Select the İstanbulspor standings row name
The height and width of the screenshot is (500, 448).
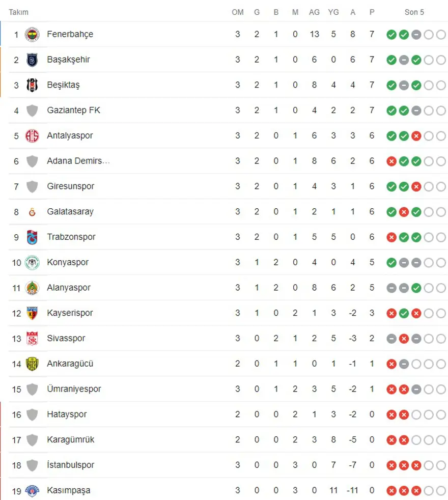pyautogui.click(x=70, y=465)
